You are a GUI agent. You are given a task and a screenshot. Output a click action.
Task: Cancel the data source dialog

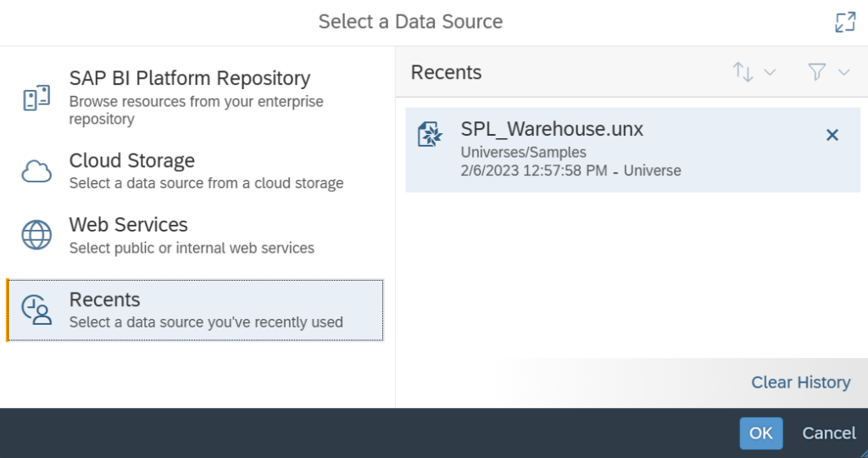tap(829, 433)
